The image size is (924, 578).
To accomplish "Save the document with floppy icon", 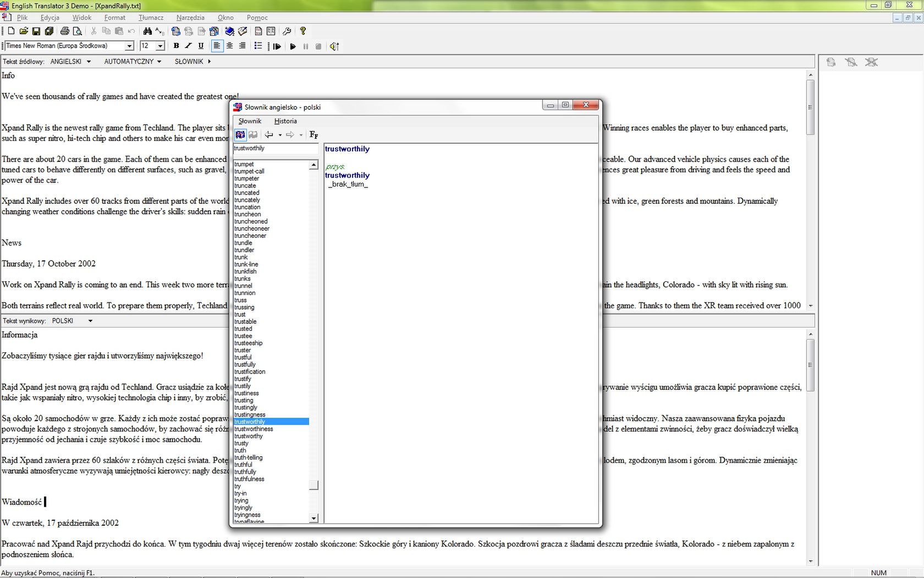I will (36, 31).
